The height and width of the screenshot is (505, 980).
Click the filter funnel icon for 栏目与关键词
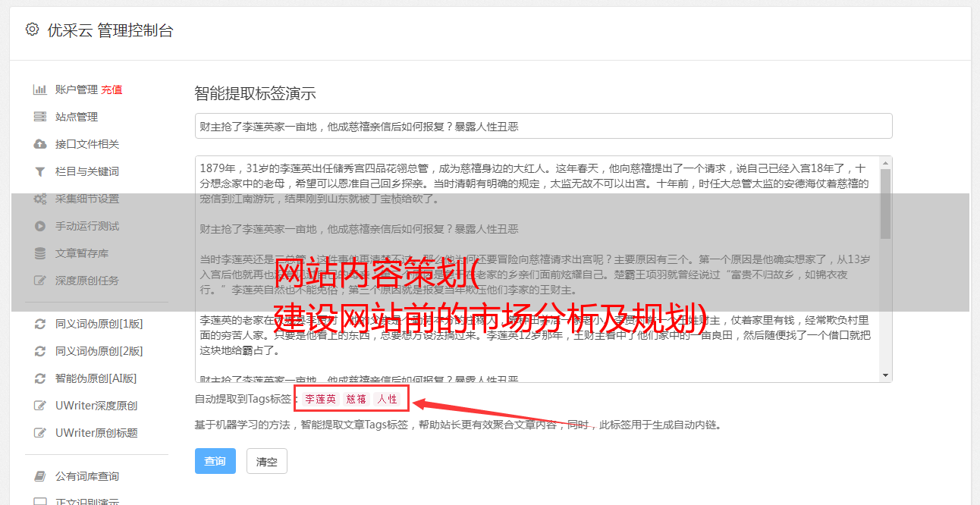pyautogui.click(x=40, y=171)
